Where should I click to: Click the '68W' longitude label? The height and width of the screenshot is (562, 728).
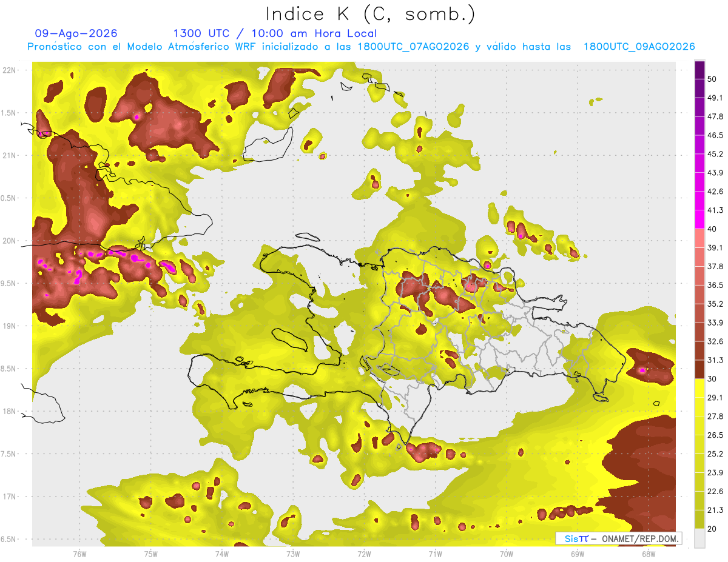[649, 554]
